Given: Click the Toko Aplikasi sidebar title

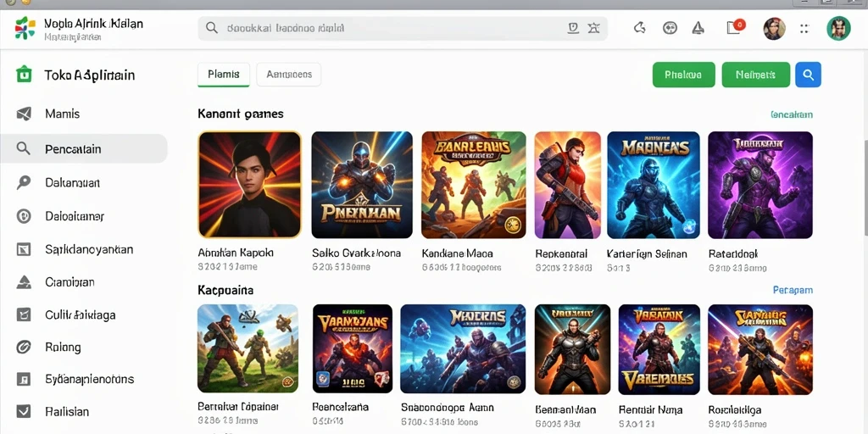Looking at the screenshot, I should pyautogui.click(x=90, y=75).
